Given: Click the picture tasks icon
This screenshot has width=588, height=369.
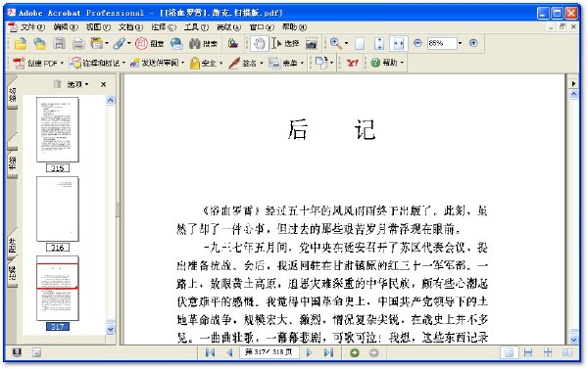Looking at the screenshot, I should [x=233, y=44].
